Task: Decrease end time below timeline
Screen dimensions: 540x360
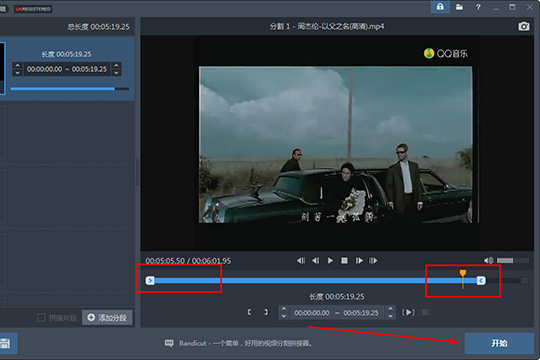Action: tap(391, 316)
